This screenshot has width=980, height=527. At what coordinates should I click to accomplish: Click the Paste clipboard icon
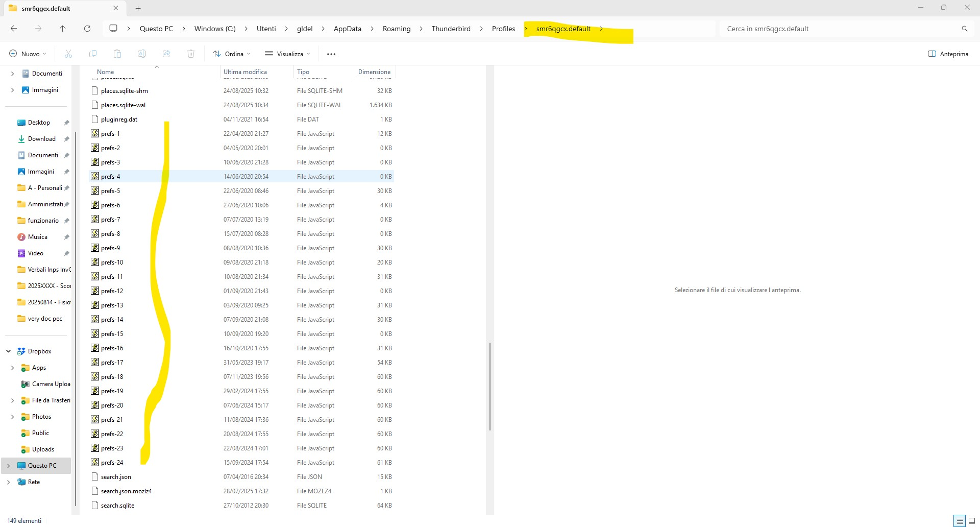coord(117,54)
